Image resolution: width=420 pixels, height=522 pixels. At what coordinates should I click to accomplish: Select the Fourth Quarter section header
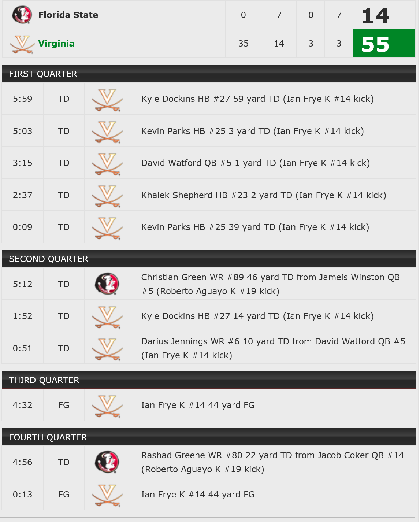tap(209, 437)
